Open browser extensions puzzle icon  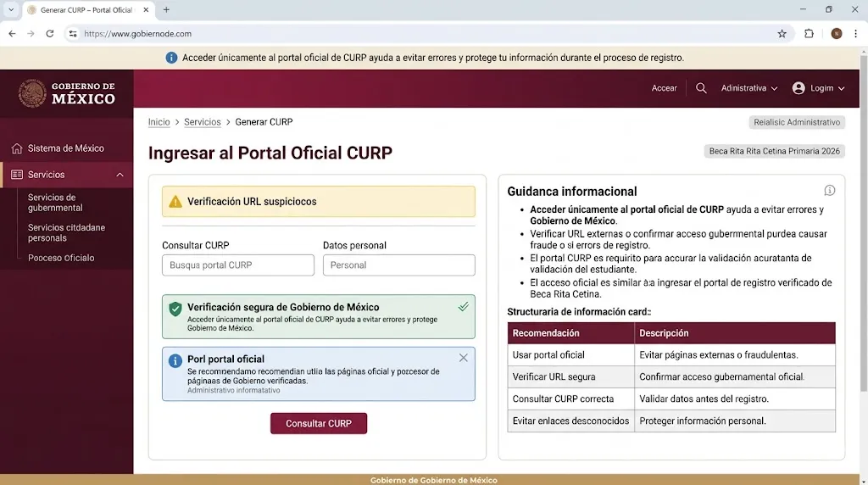pos(809,34)
